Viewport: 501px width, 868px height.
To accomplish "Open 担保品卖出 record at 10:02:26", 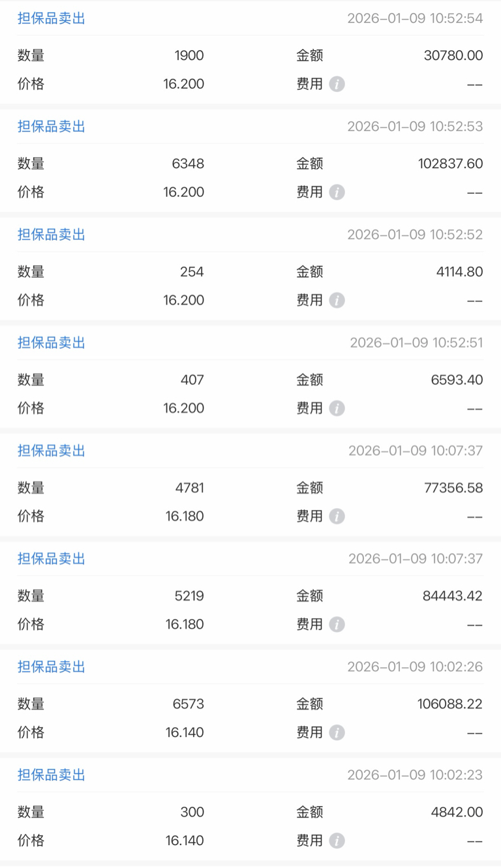I will (x=250, y=701).
